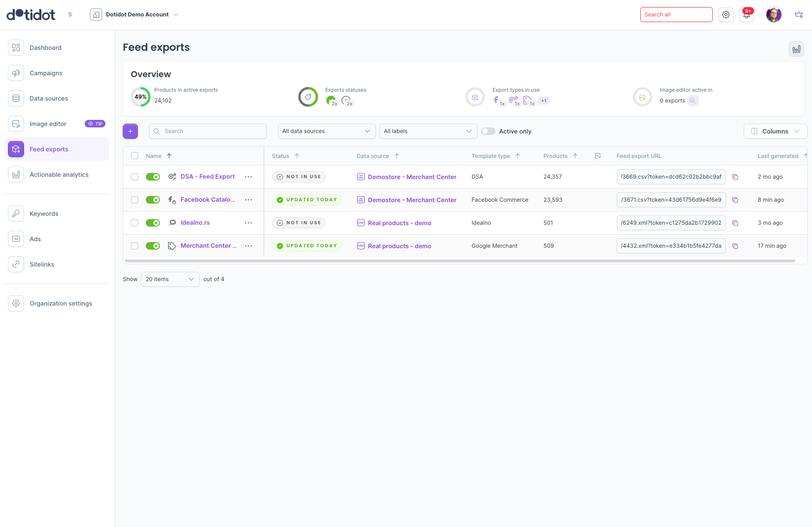Open the Columns dropdown
812x527 pixels.
[x=775, y=131]
